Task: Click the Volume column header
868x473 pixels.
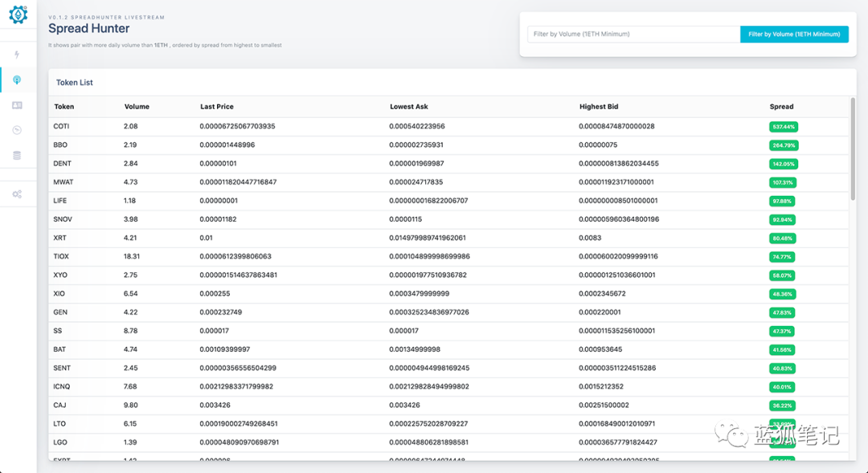Action: tap(137, 107)
